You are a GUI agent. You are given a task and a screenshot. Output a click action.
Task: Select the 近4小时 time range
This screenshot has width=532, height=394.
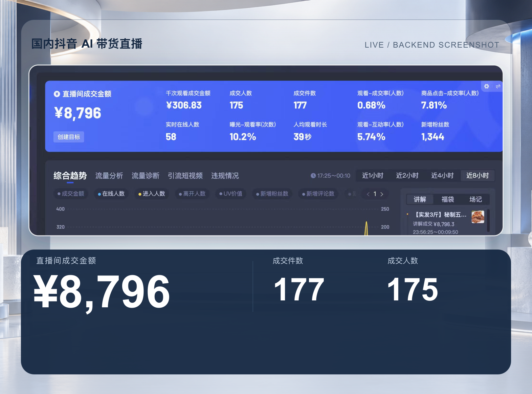(442, 175)
